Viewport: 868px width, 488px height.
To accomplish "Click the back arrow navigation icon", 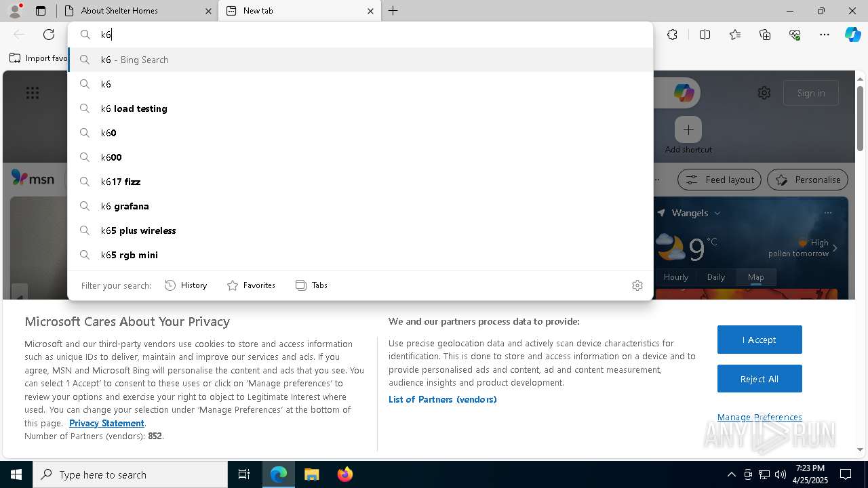I will (x=19, y=35).
